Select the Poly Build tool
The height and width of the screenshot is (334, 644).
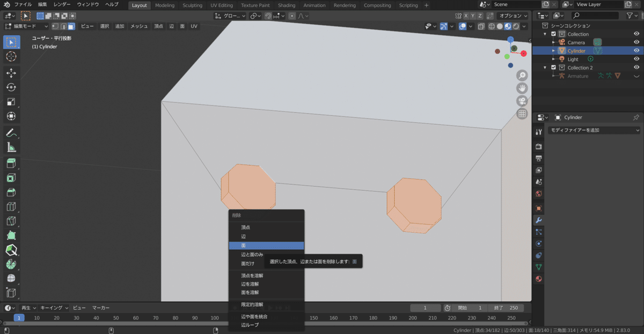[x=11, y=235]
